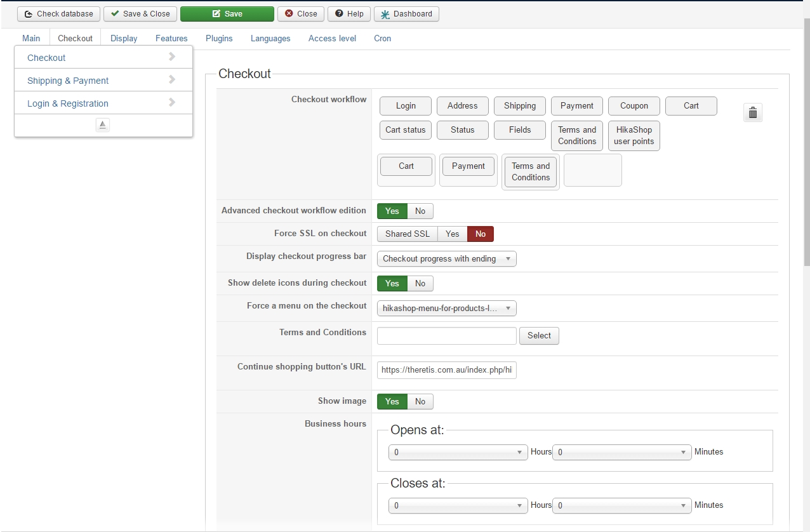Viewport: 810px width, 532px height.
Task: Click the Cart status workflow block
Action: click(406, 130)
